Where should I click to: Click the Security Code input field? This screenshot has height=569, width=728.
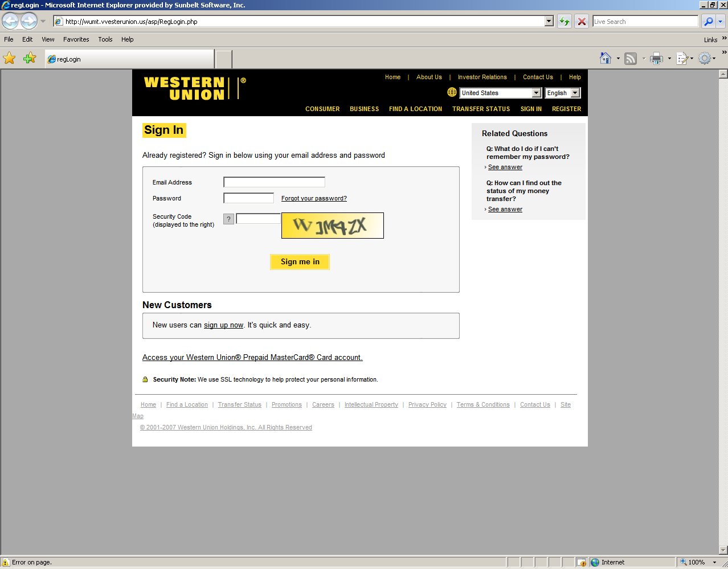[x=258, y=219]
